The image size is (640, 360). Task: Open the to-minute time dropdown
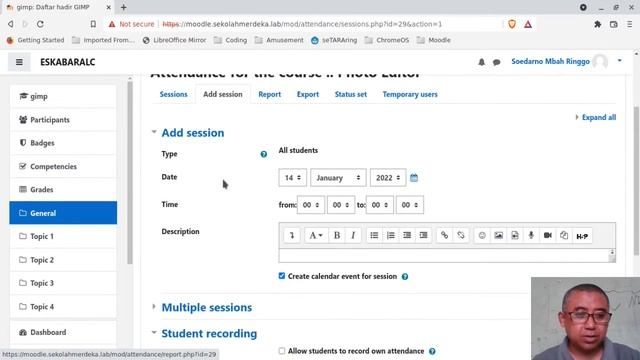(409, 205)
